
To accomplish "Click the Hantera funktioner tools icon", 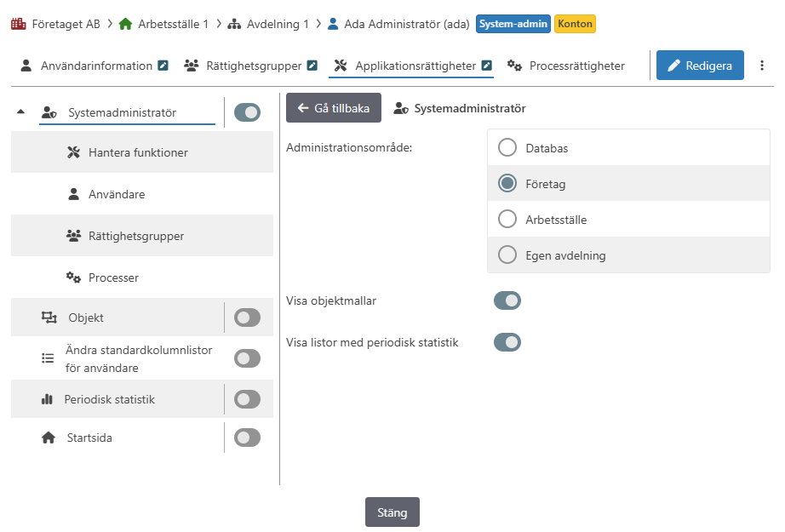I will pyautogui.click(x=73, y=152).
